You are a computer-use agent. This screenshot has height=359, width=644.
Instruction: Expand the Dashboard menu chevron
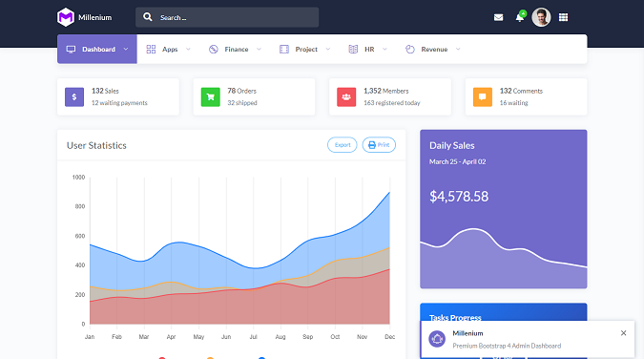coord(126,49)
